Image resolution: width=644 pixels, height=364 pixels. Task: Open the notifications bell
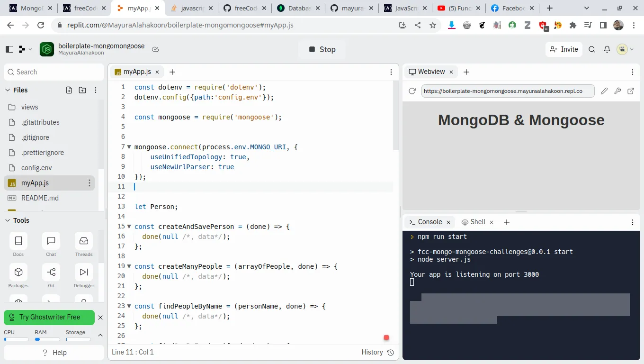607,49
